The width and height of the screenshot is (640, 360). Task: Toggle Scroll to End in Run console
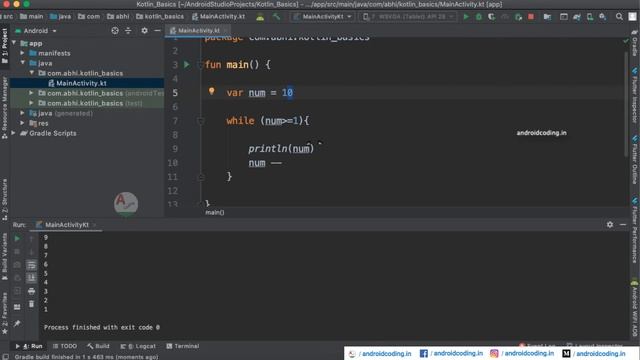click(x=31, y=278)
